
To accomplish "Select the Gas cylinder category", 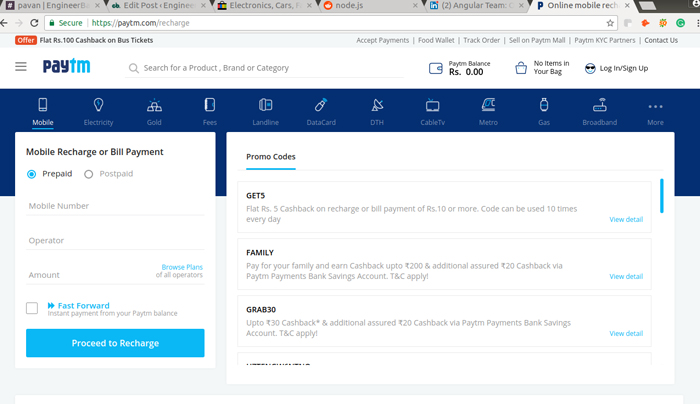I will pyautogui.click(x=544, y=112).
